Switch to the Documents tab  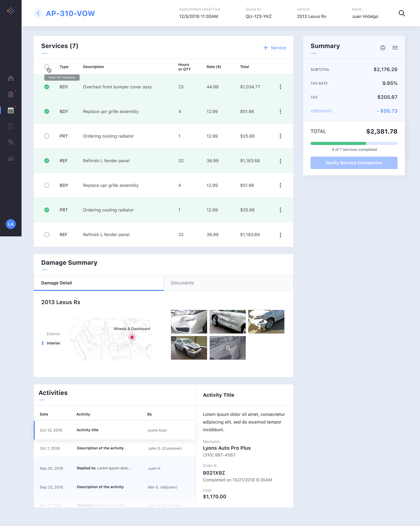pos(182,283)
